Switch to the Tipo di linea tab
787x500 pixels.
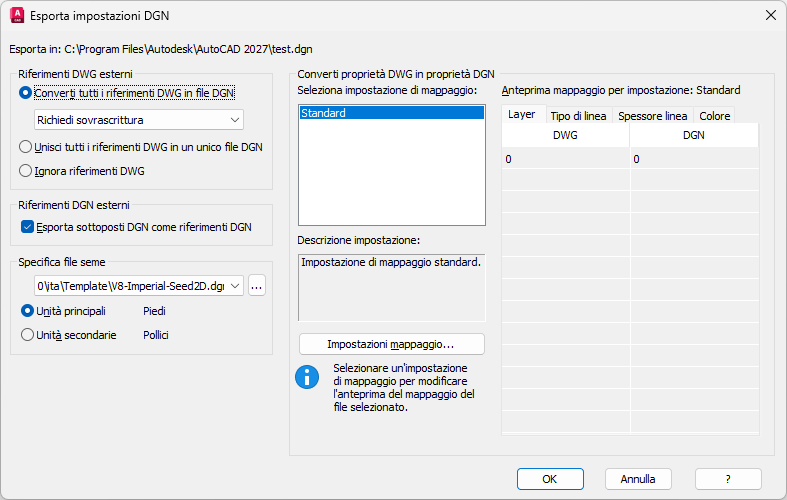tap(578, 116)
